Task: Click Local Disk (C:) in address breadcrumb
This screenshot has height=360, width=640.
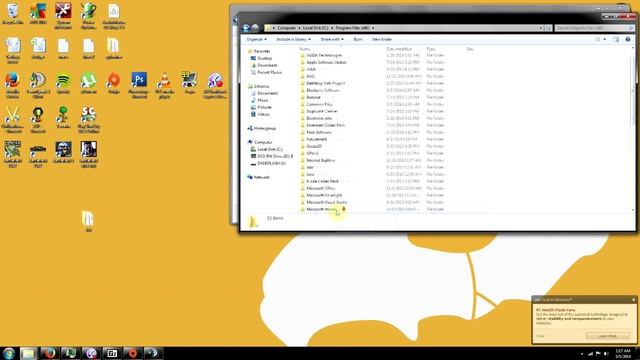Action: pyautogui.click(x=315, y=28)
